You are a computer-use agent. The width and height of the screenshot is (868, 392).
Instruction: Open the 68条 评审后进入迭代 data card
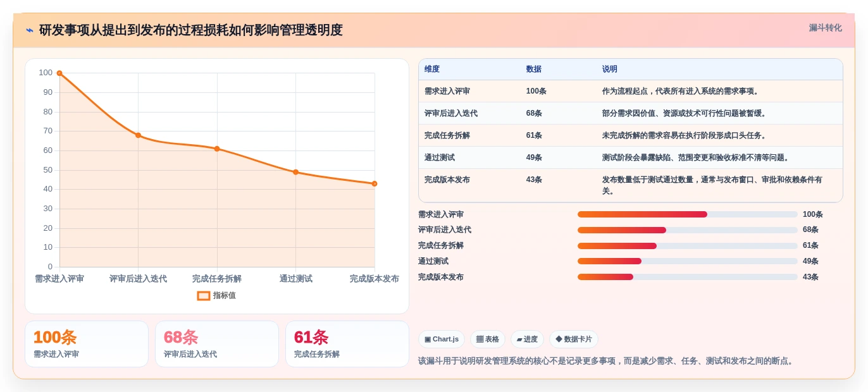point(217,344)
